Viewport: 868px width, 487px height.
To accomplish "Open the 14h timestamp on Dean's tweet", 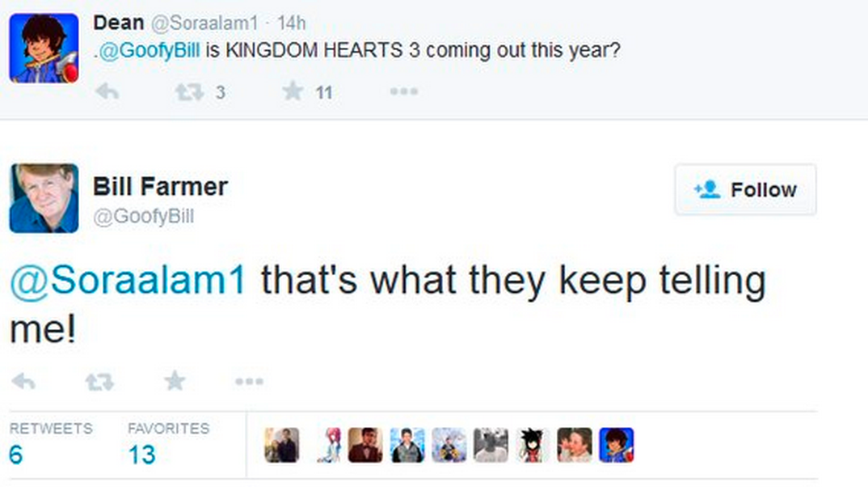I will (291, 23).
